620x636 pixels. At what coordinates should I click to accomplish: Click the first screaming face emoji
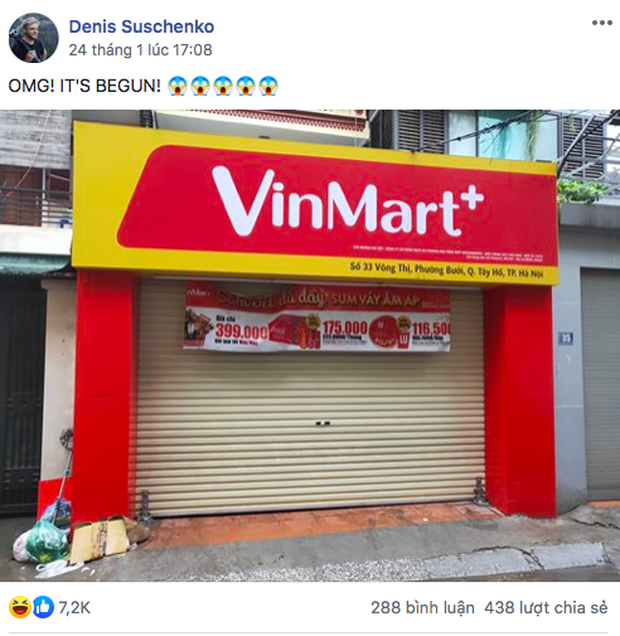(177, 86)
